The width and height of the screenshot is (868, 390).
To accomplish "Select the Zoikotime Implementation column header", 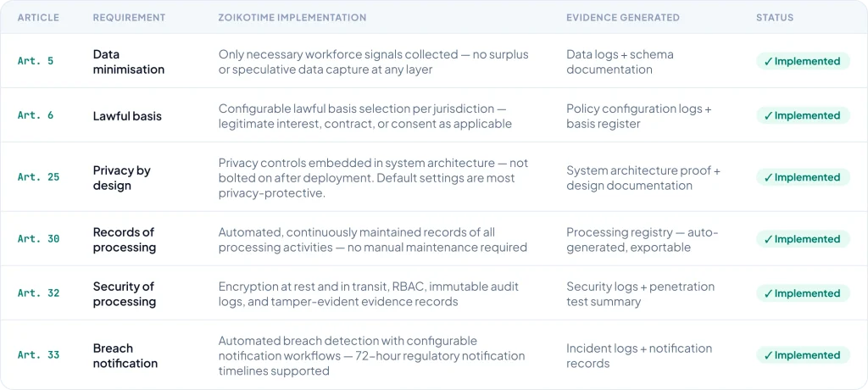I will 292,18.
